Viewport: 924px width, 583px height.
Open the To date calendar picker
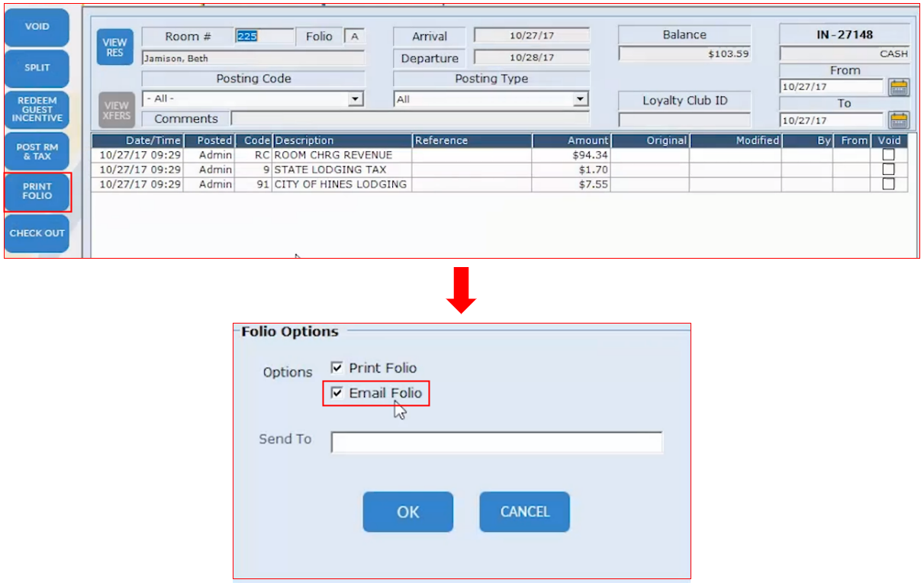click(900, 120)
